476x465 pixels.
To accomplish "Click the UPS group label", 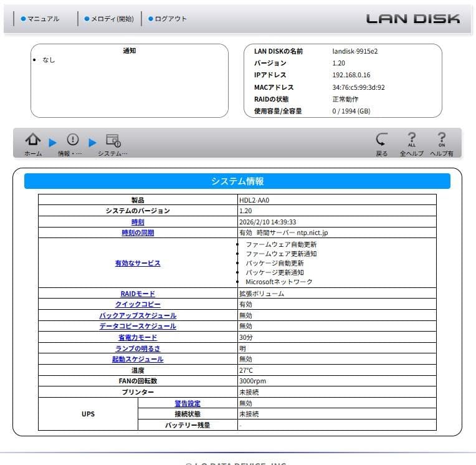I will click(88, 414).
